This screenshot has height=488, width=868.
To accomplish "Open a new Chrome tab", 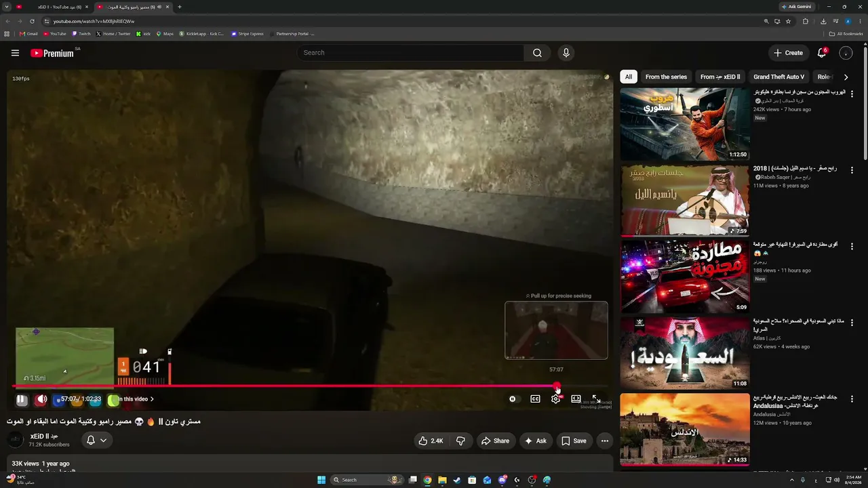I will [x=179, y=7].
